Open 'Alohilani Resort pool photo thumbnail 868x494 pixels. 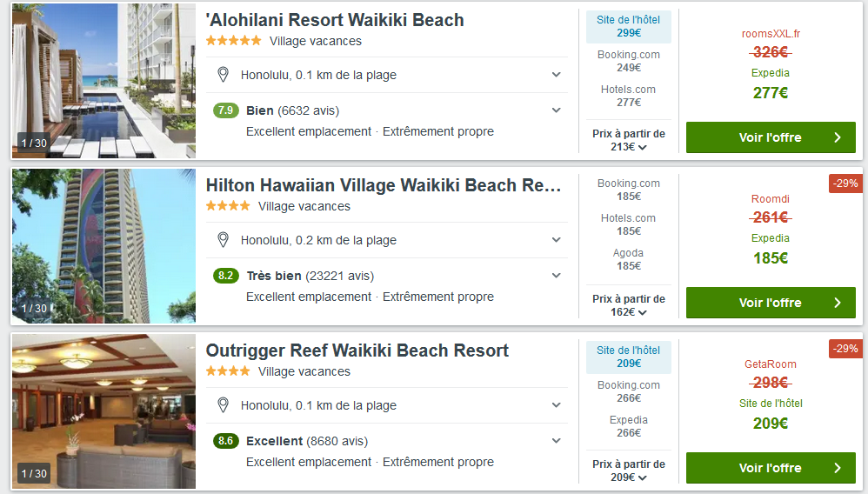(x=103, y=81)
